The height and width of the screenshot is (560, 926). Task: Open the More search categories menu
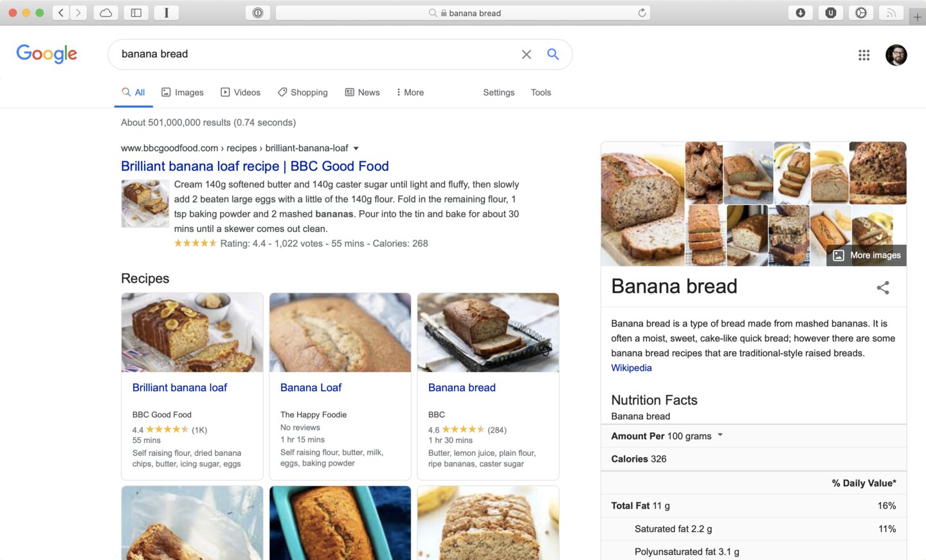coord(410,93)
